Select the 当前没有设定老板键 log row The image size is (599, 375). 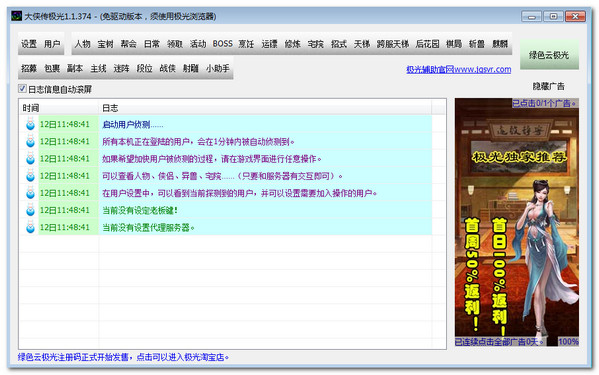[225, 210]
